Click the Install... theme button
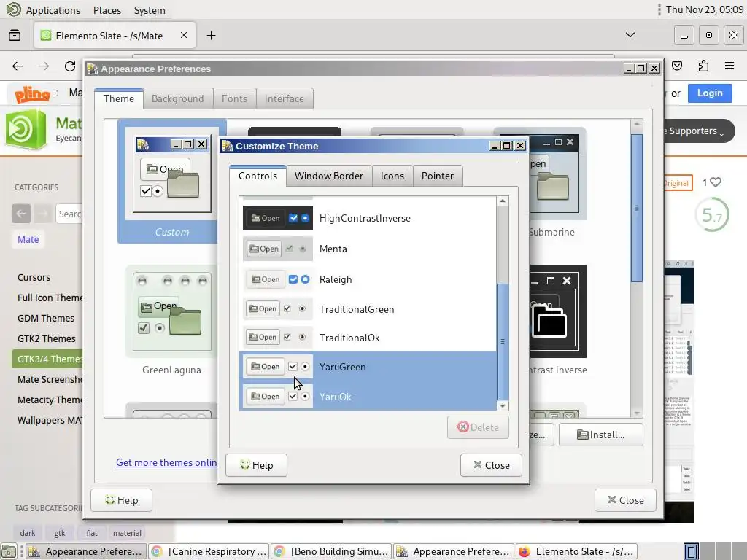 point(601,435)
